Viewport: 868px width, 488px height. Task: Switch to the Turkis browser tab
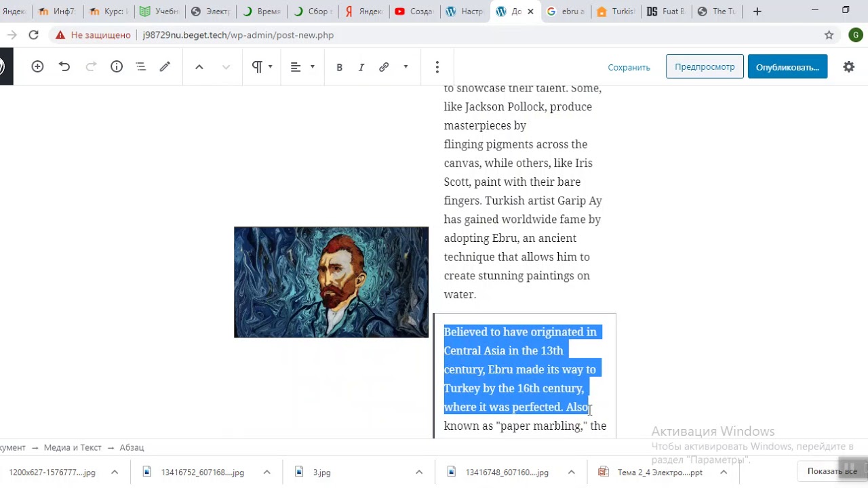pyautogui.click(x=616, y=12)
